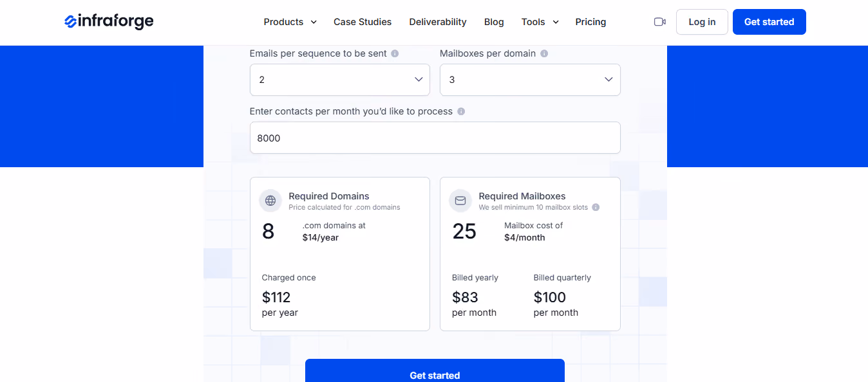The image size is (868, 382).
Task: Click the 'Billed quarterly' label
Action: [x=562, y=278]
